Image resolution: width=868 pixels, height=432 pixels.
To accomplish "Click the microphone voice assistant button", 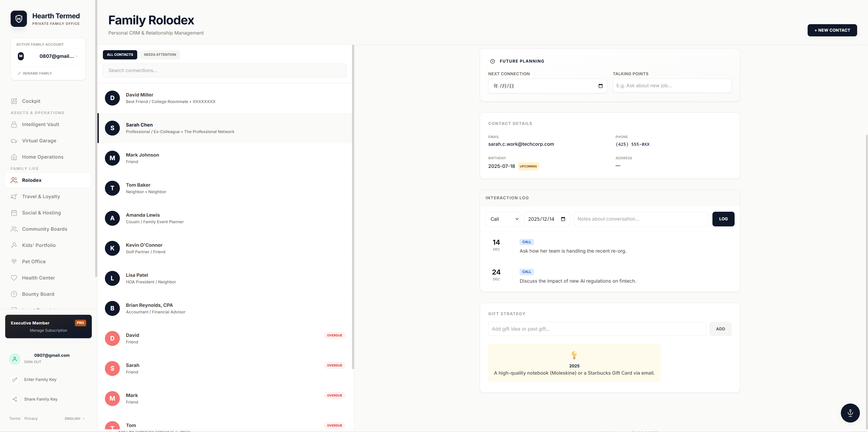I will pos(850,413).
